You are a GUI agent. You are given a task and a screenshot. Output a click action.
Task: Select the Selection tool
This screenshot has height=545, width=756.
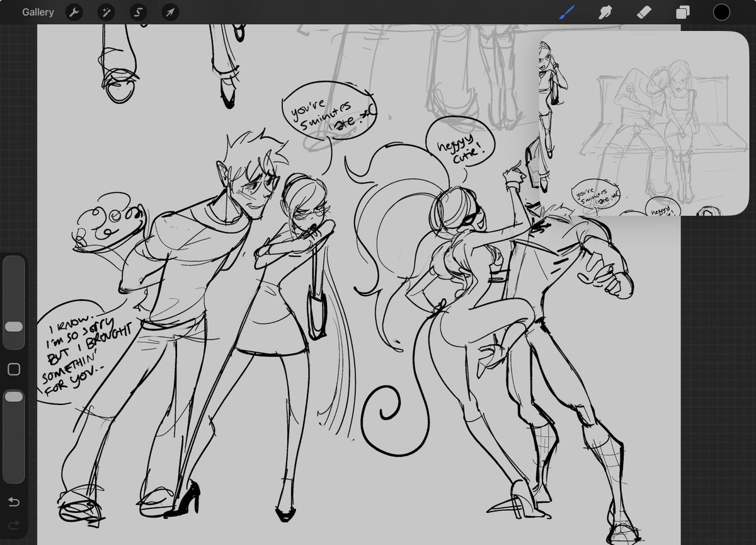(138, 12)
